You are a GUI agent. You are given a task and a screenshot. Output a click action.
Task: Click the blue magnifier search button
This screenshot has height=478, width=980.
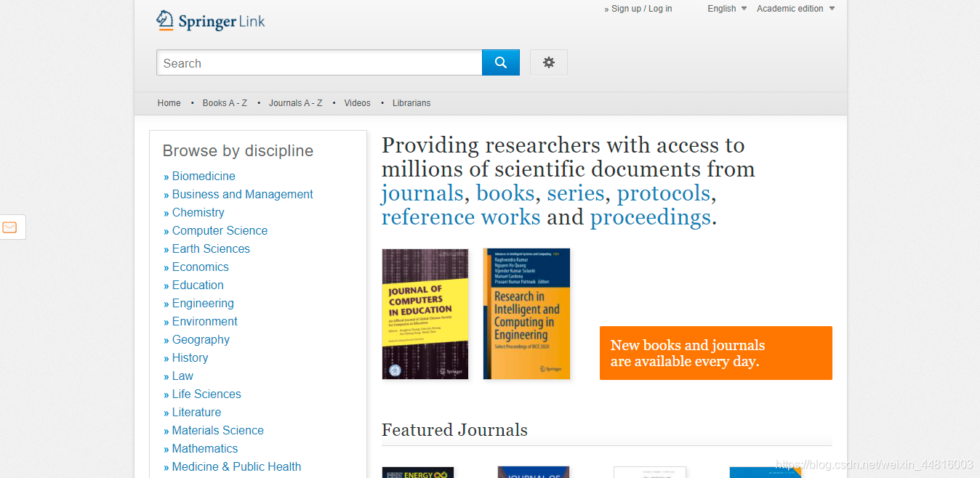pos(501,62)
